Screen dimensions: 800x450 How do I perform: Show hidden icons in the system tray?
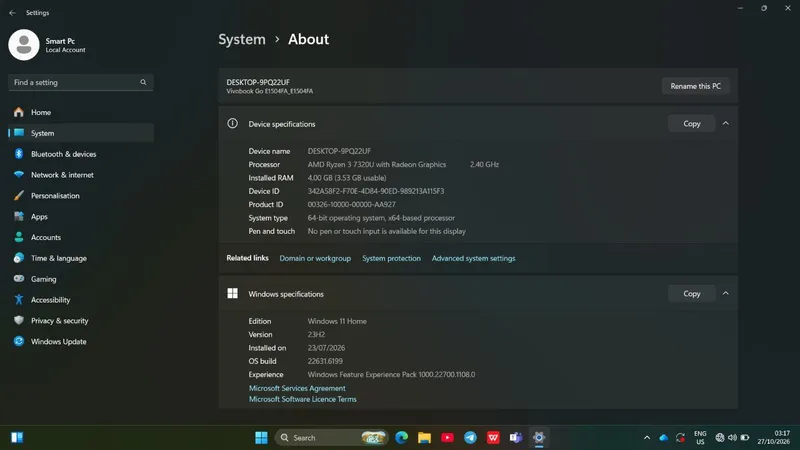647,438
